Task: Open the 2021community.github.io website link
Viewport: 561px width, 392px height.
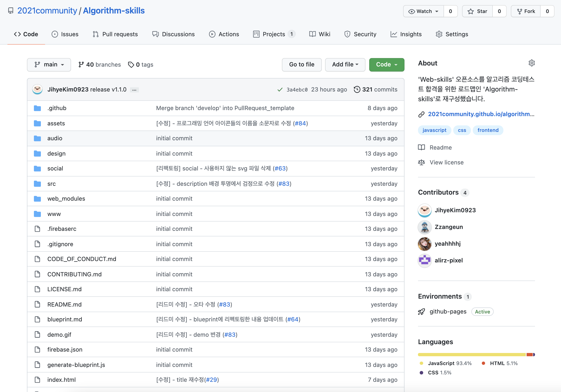Action: click(481, 114)
